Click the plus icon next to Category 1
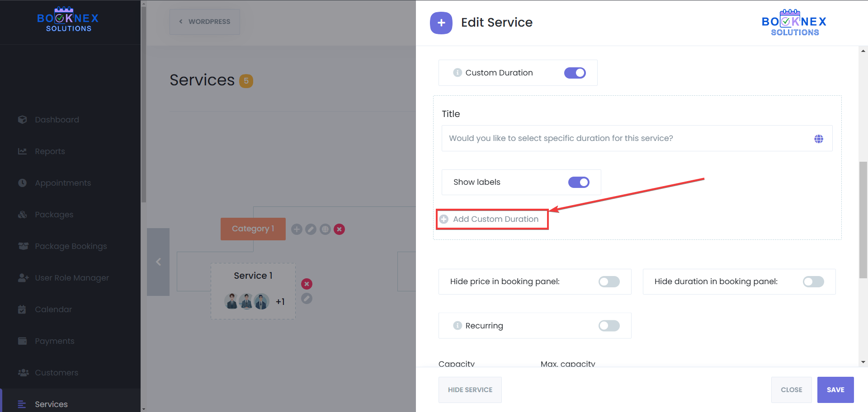The width and height of the screenshot is (868, 412). coord(297,229)
